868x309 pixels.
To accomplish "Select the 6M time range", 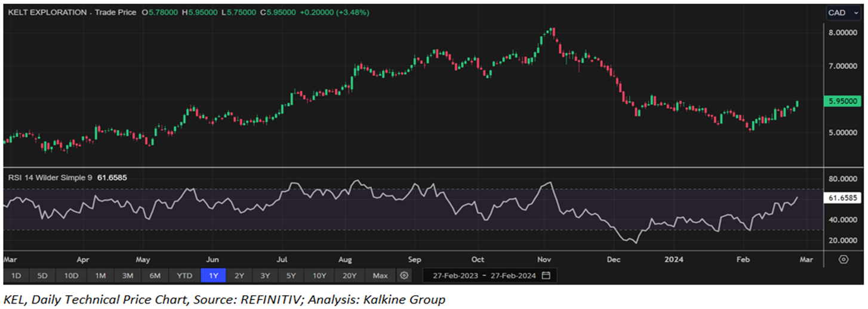I will point(155,276).
